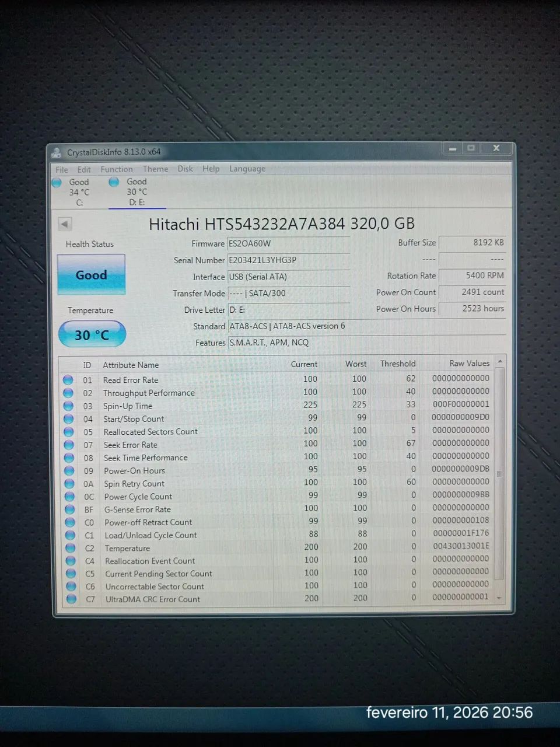Viewport: 560px width, 747px height.
Task: Click the indicator beside Current Pending Sector Count
Action: [x=71, y=573]
